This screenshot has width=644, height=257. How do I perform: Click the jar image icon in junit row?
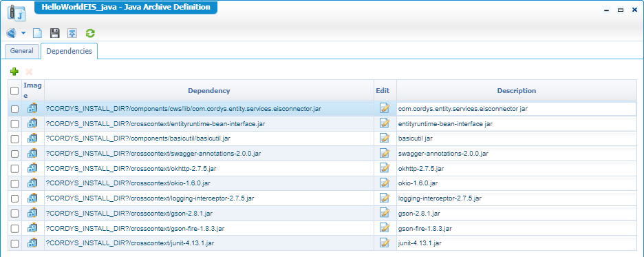click(32, 243)
